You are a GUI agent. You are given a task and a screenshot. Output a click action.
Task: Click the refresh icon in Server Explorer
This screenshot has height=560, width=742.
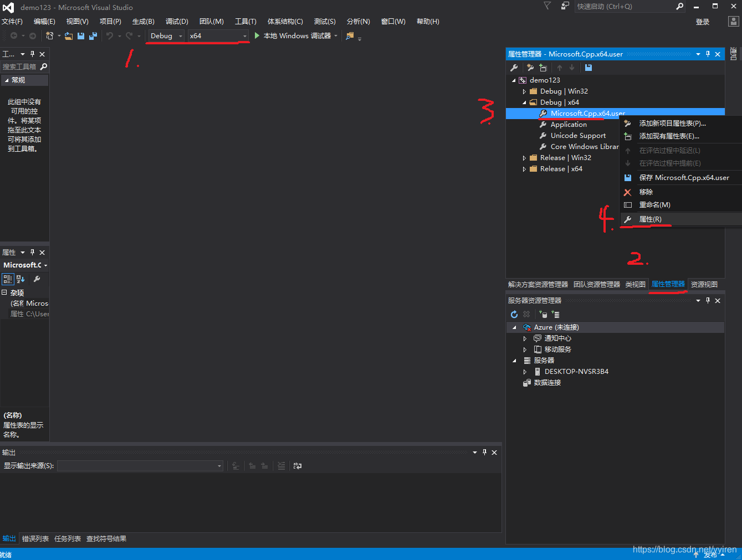coord(514,314)
